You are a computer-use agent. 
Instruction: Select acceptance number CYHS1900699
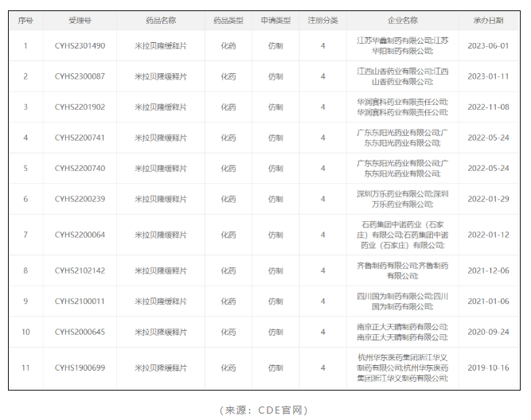pyautogui.click(x=80, y=367)
